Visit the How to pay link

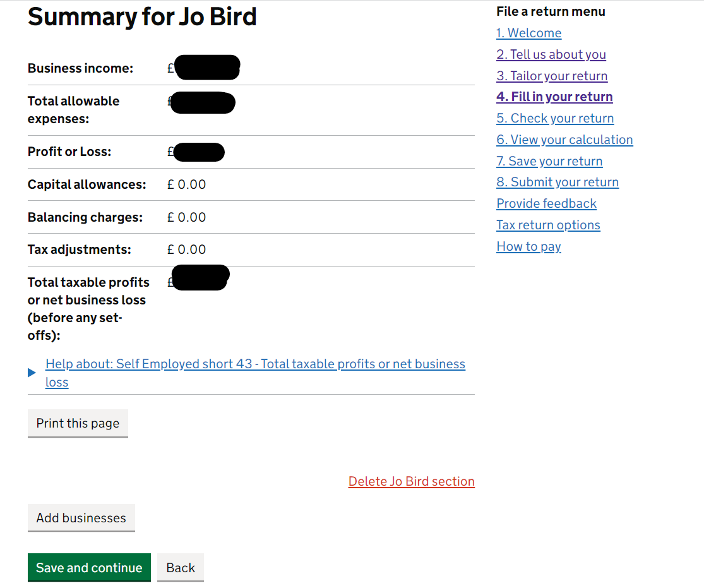tap(529, 246)
